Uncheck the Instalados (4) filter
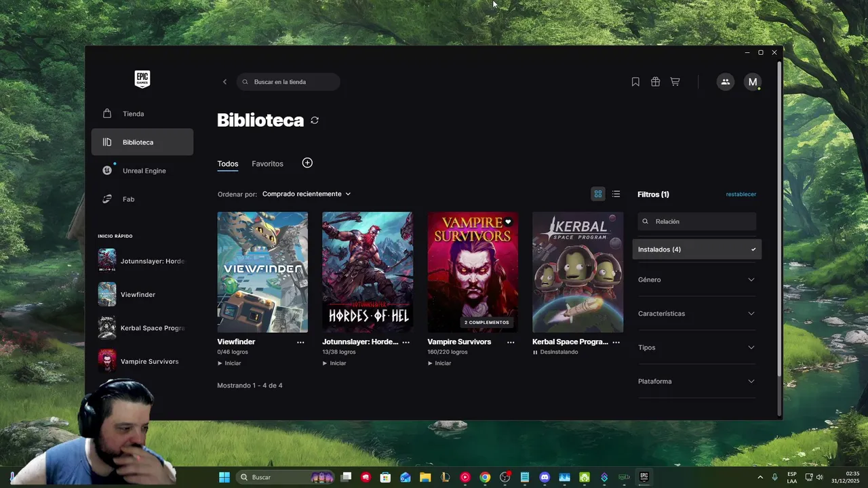 click(x=697, y=249)
